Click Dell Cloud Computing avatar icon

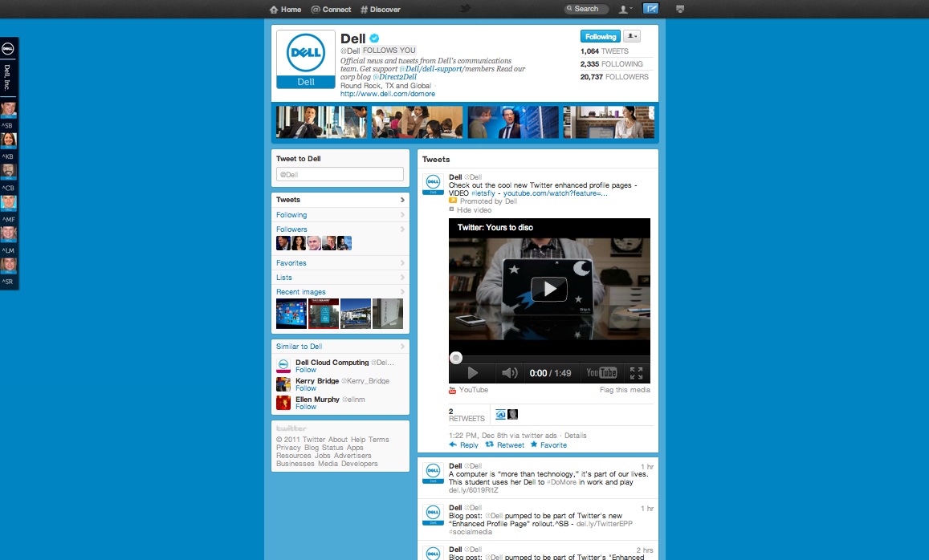283,366
